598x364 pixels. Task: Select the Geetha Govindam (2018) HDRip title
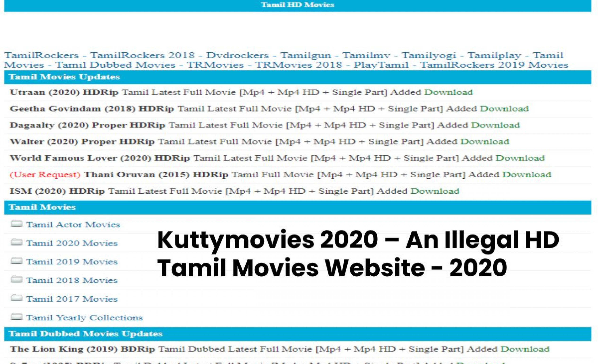[92, 109]
